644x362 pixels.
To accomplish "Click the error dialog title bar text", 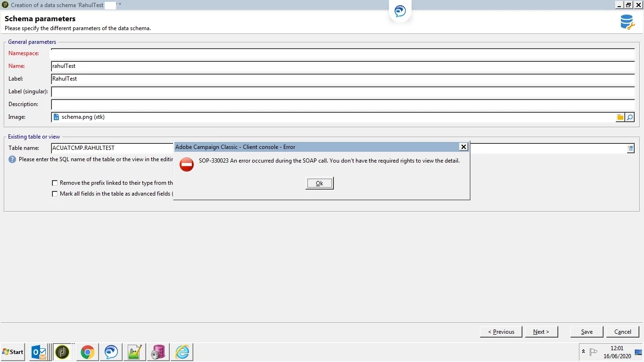I will pyautogui.click(x=235, y=147).
